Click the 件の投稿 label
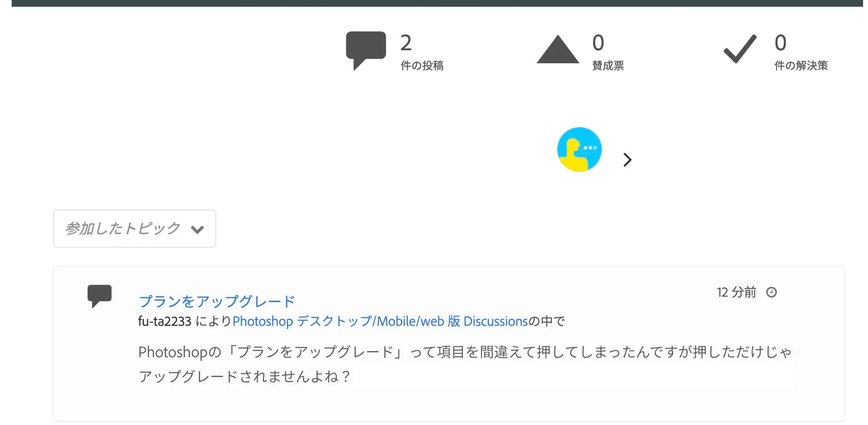 422,66
